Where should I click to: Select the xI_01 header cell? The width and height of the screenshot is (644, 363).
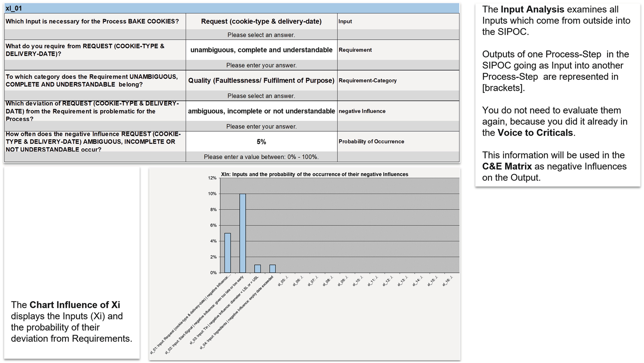[232, 8]
